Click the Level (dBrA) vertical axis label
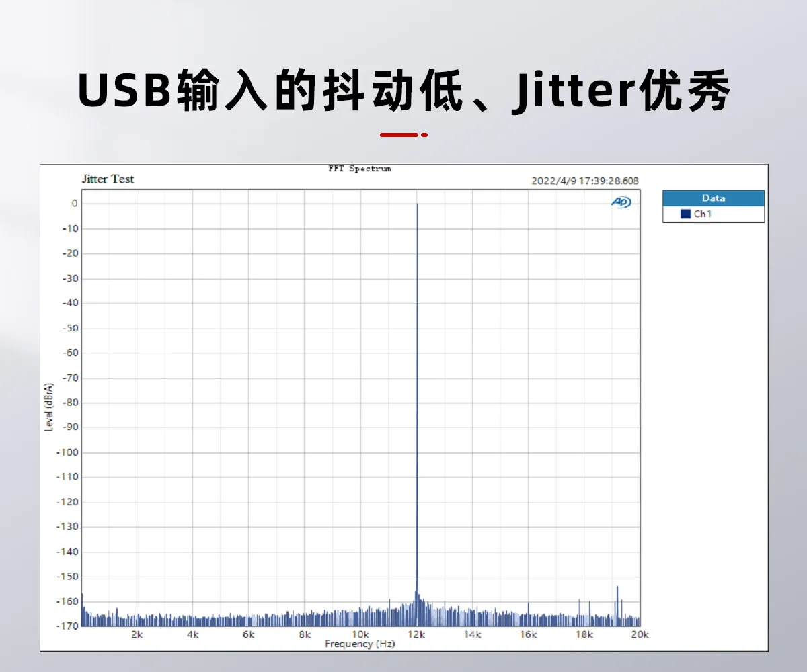Viewport: 807px width, 672px height. click(49, 407)
